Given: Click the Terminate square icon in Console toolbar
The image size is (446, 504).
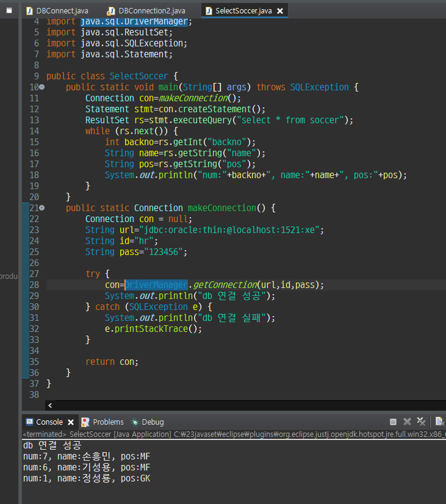Looking at the screenshot, I should pyautogui.click(x=393, y=422).
